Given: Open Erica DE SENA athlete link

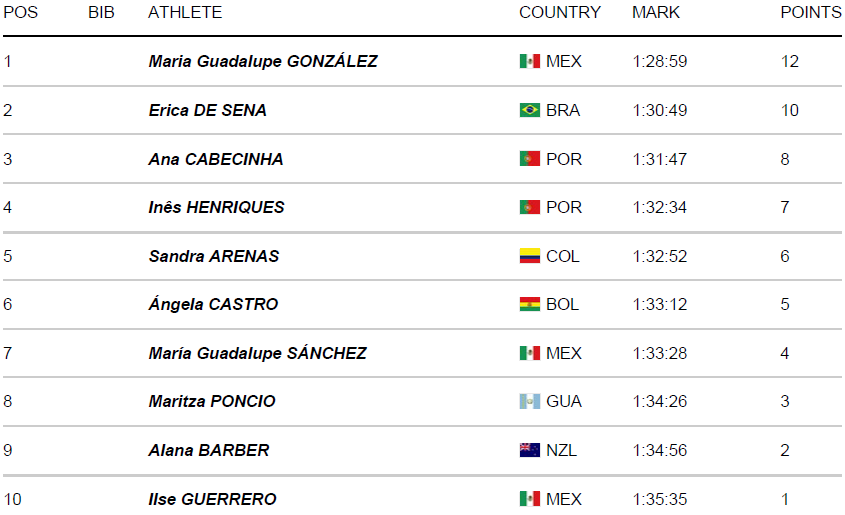Looking at the screenshot, I should (x=207, y=110).
